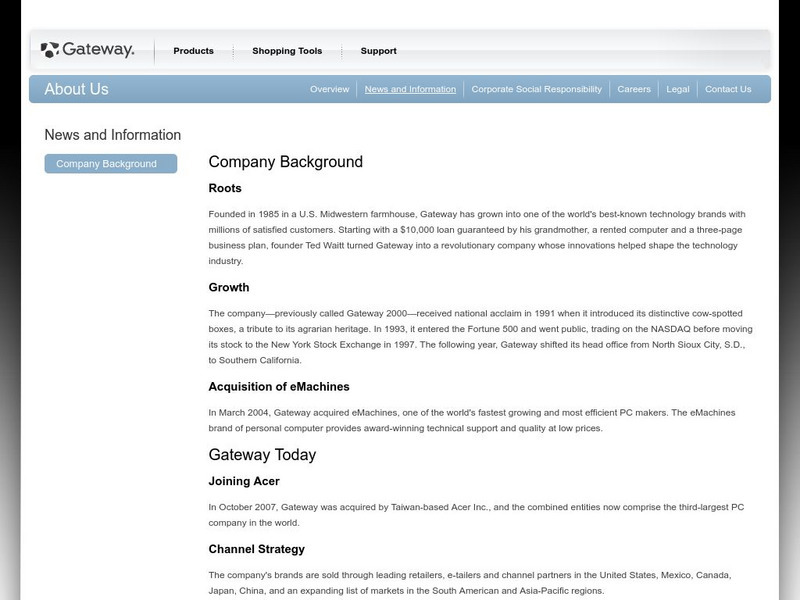
Task: Go to the Overview section
Action: click(329, 89)
